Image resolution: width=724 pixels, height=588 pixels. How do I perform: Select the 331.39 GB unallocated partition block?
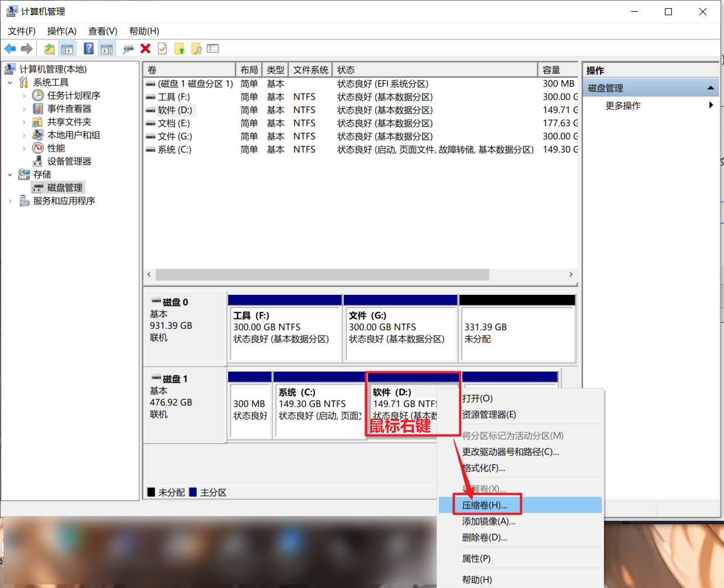pos(517,333)
